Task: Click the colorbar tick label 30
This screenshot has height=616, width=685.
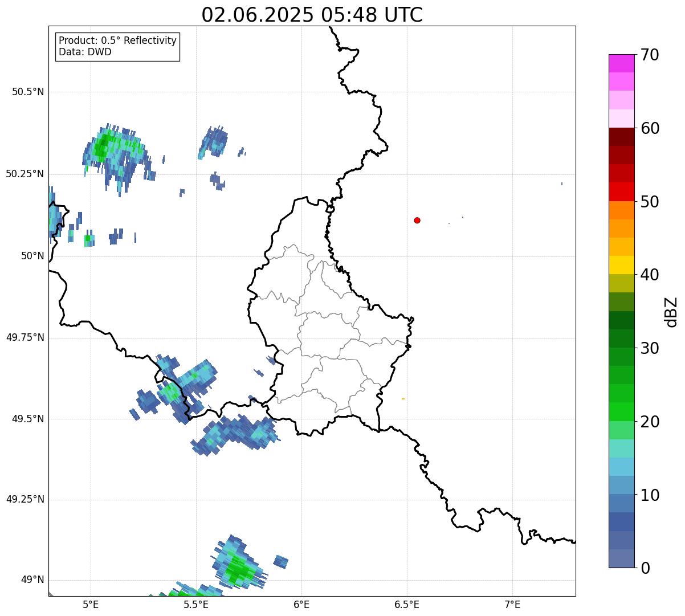Action: [x=650, y=348]
